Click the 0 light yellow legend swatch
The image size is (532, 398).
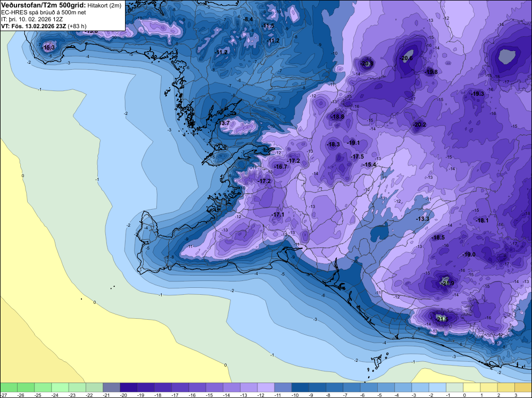click(472, 387)
